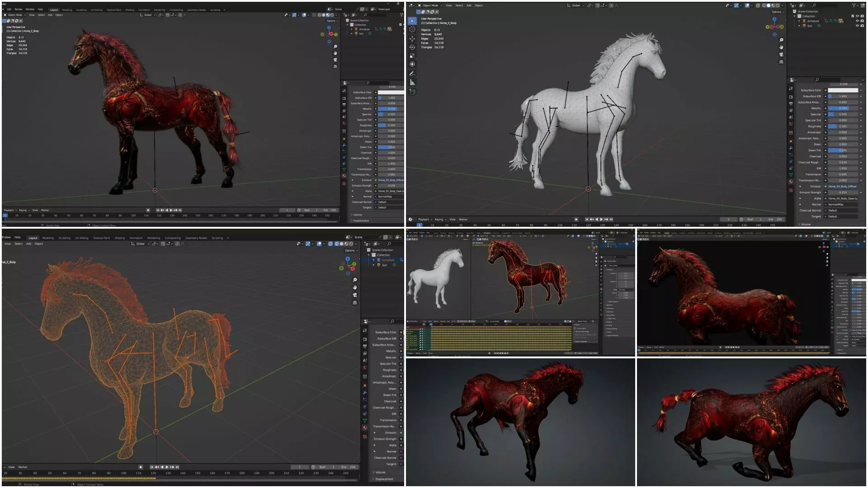Adjust Metallic slider in top-right properties
The height and width of the screenshot is (488, 868).
coord(843,108)
